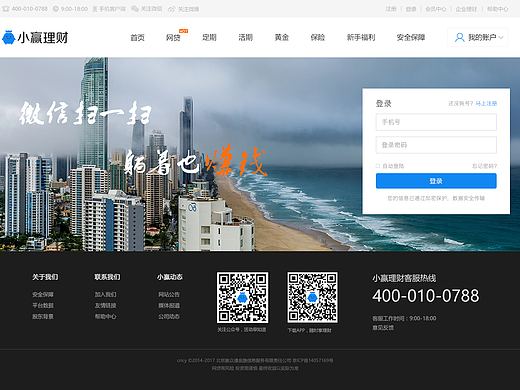Open 会员中心 in top bar

pyautogui.click(x=436, y=9)
